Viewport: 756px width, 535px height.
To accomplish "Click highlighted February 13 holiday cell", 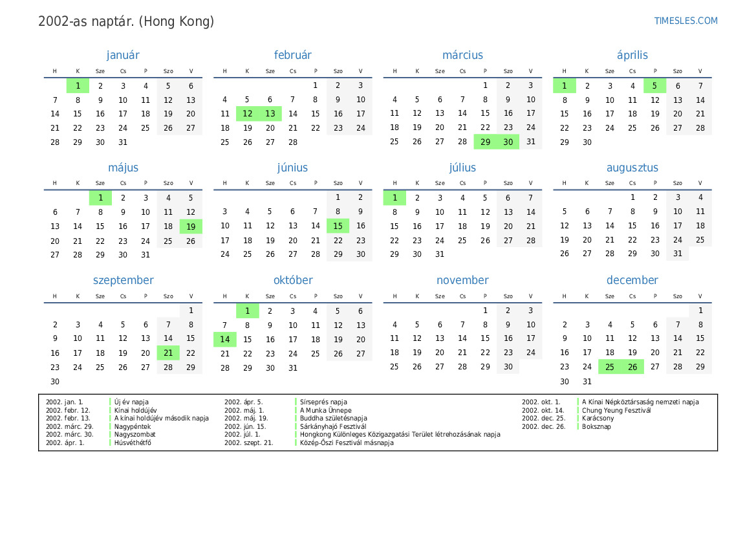I will point(270,114).
